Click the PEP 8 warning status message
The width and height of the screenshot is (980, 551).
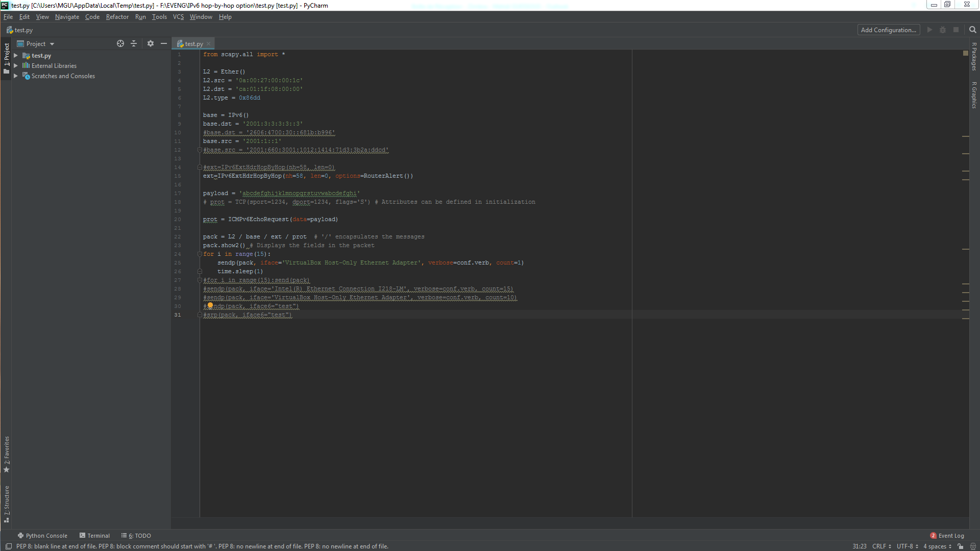coord(202,546)
